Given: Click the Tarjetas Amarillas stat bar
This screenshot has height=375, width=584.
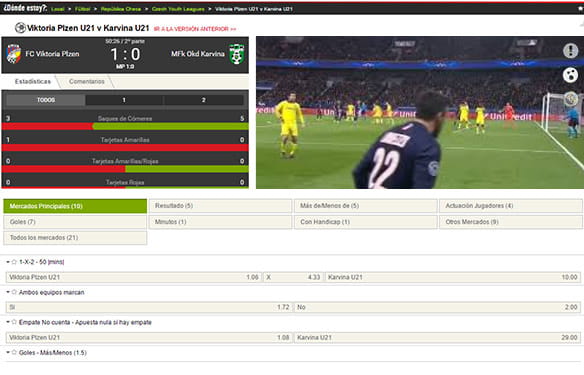Looking at the screenshot, I should click(x=125, y=147).
